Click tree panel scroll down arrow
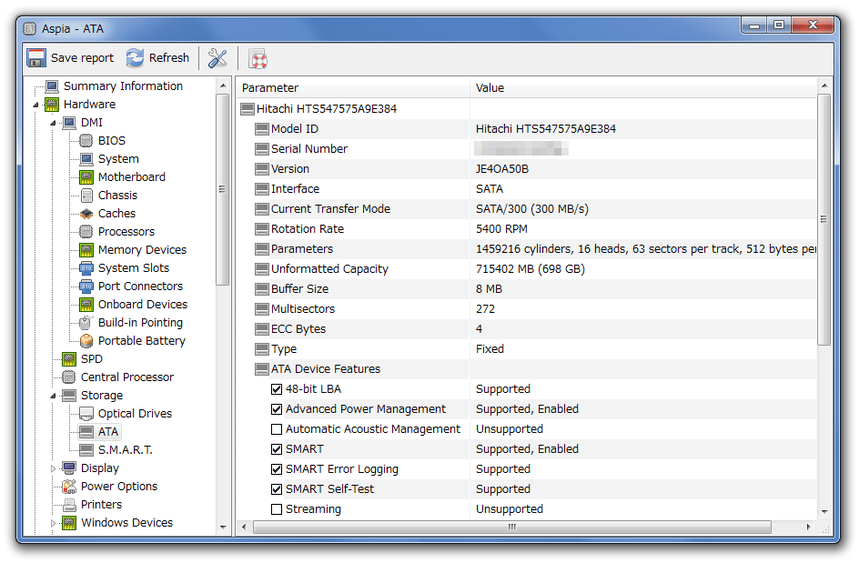The height and width of the screenshot is (563, 859). pyautogui.click(x=222, y=527)
